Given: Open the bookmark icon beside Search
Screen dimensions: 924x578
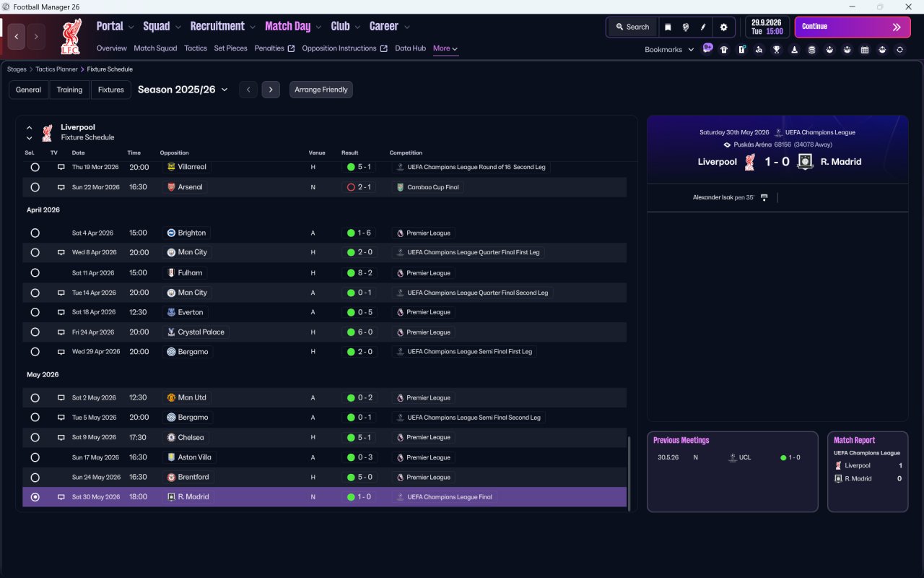Looking at the screenshot, I should pyautogui.click(x=668, y=27).
